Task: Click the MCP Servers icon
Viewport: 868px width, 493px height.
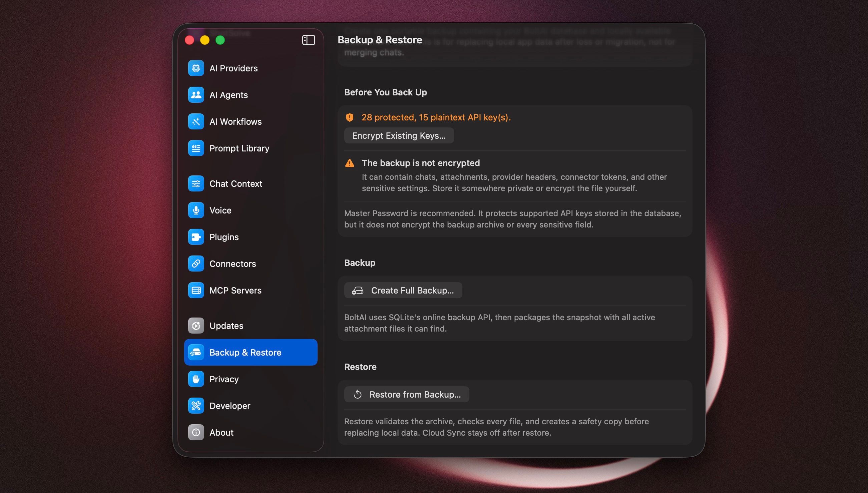Action: pyautogui.click(x=196, y=291)
